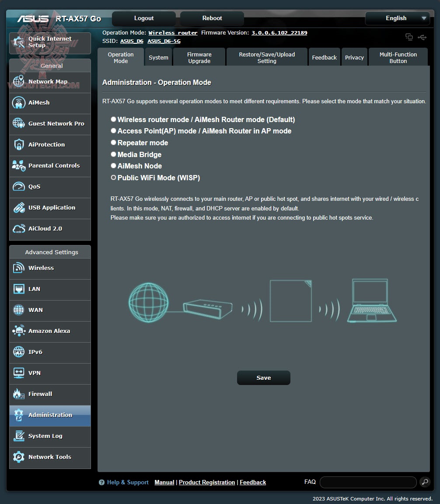Select AiMesh Node radio button
This screenshot has height=504, width=440.
(x=113, y=166)
